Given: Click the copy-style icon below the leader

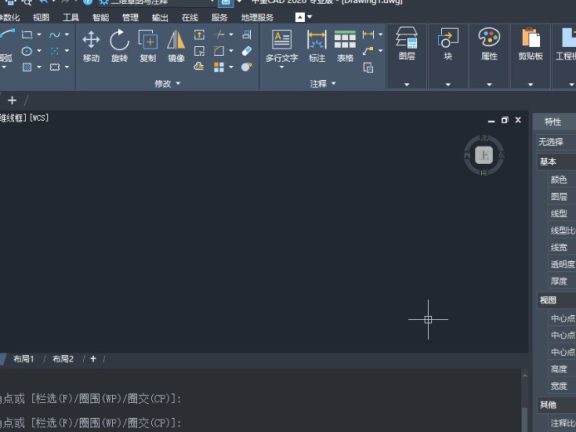Looking at the screenshot, I should [x=368, y=68].
